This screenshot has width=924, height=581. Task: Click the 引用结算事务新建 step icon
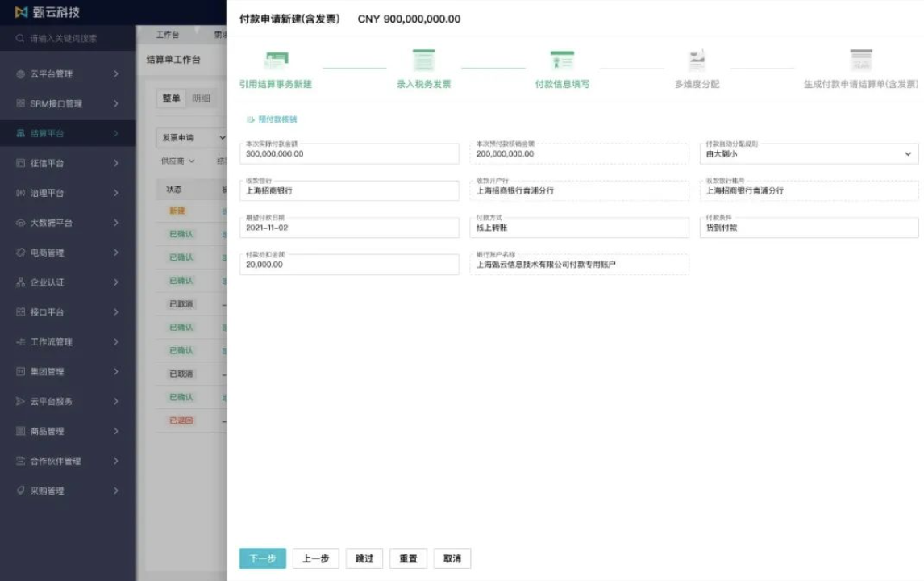[277, 61]
